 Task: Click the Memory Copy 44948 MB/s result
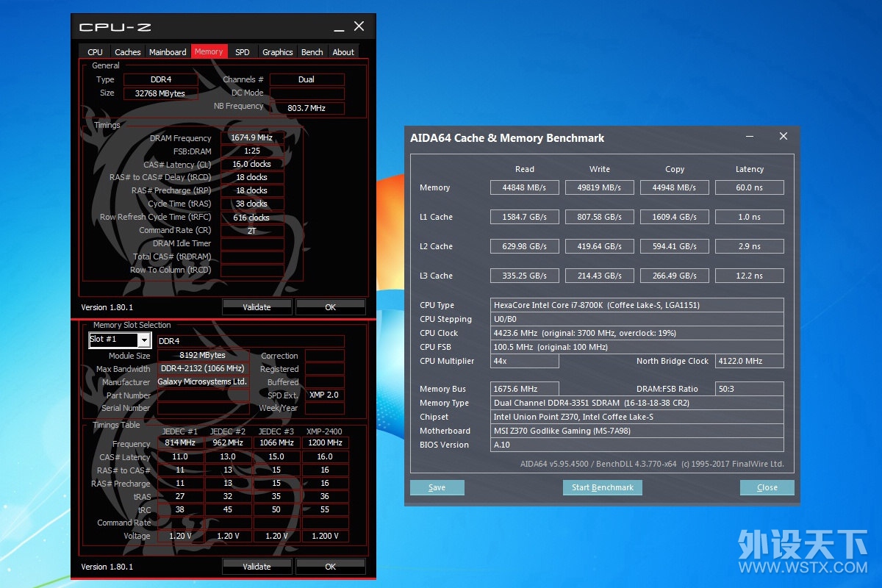pyautogui.click(x=675, y=187)
